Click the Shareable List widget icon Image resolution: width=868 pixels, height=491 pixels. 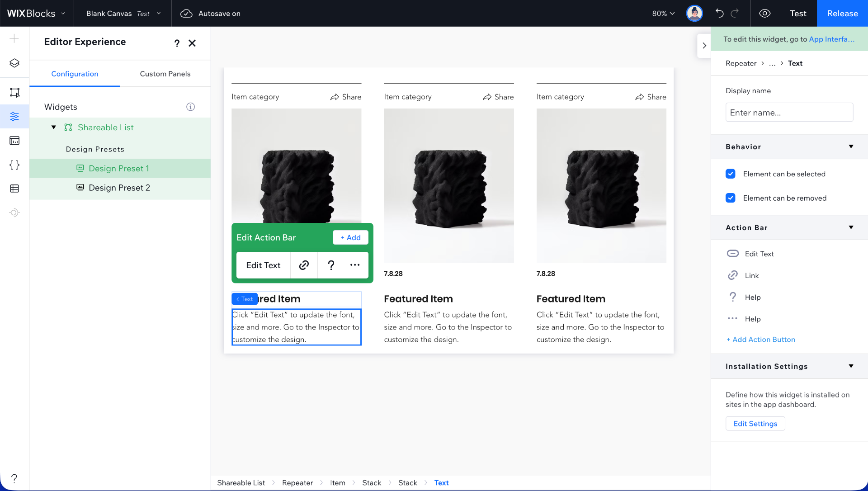pos(68,127)
